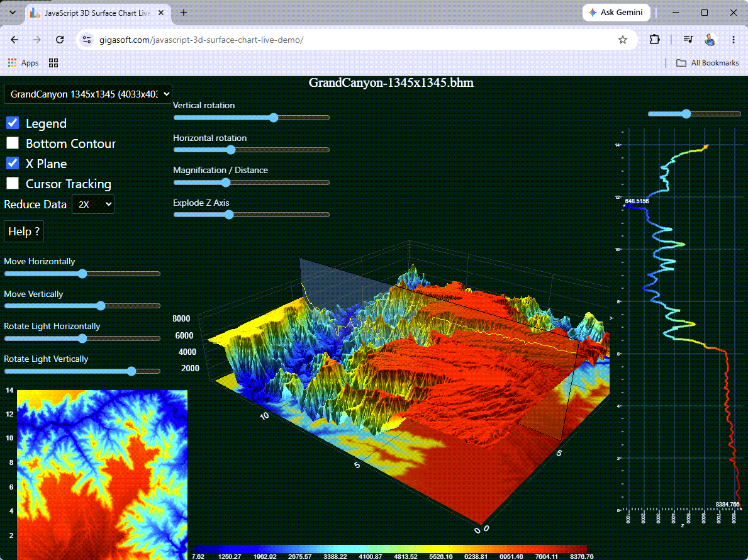Image resolution: width=748 pixels, height=560 pixels.
Task: Click the Vertical rotation slider
Action: [252, 117]
